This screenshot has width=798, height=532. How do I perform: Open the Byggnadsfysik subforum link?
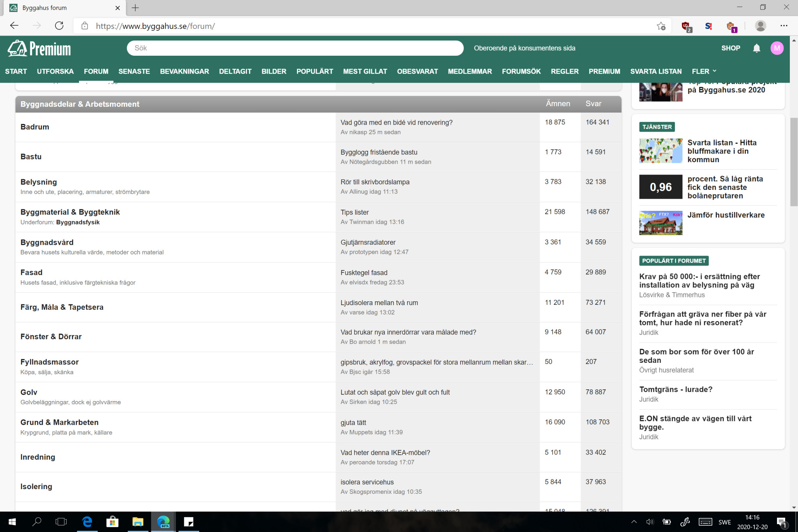tap(78, 222)
